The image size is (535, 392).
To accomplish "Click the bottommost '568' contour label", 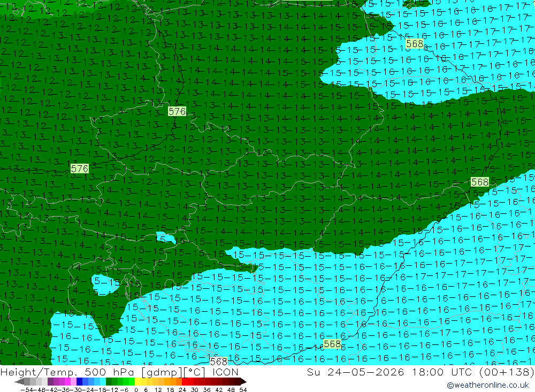I will (219, 362).
